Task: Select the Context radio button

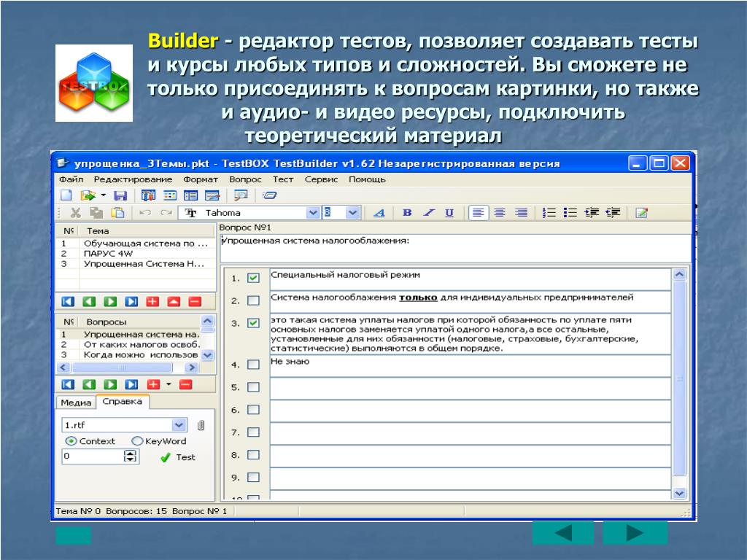Action: pos(71,441)
